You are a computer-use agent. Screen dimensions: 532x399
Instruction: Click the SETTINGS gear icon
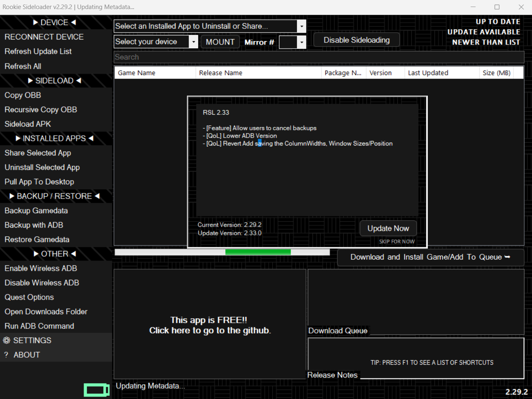coord(7,340)
